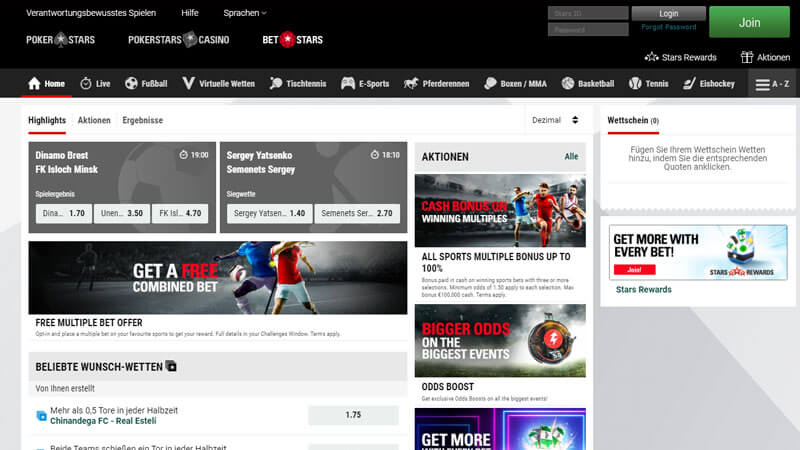Screen dimensions: 800x450
Task: Click the Aktionen gift box icon
Action: click(x=747, y=57)
